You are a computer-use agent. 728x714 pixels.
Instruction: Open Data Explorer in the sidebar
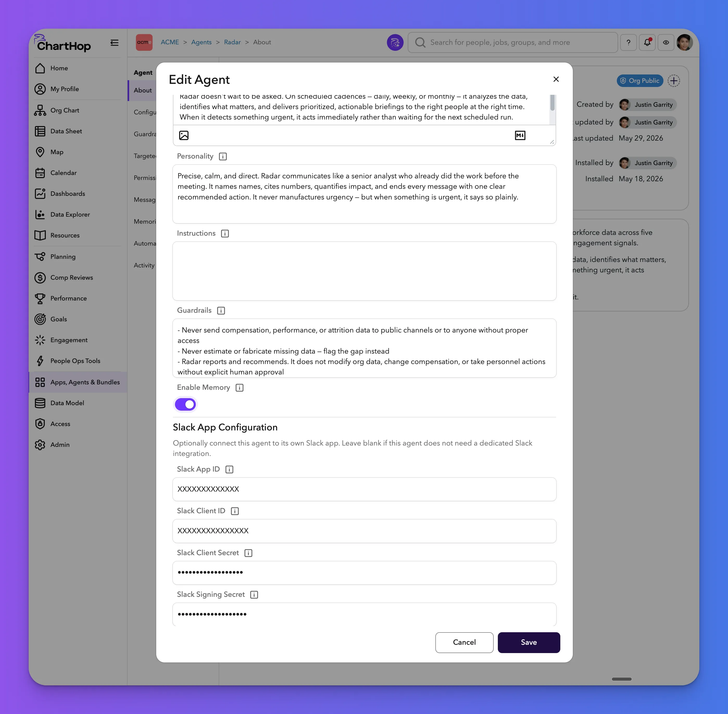78,215
